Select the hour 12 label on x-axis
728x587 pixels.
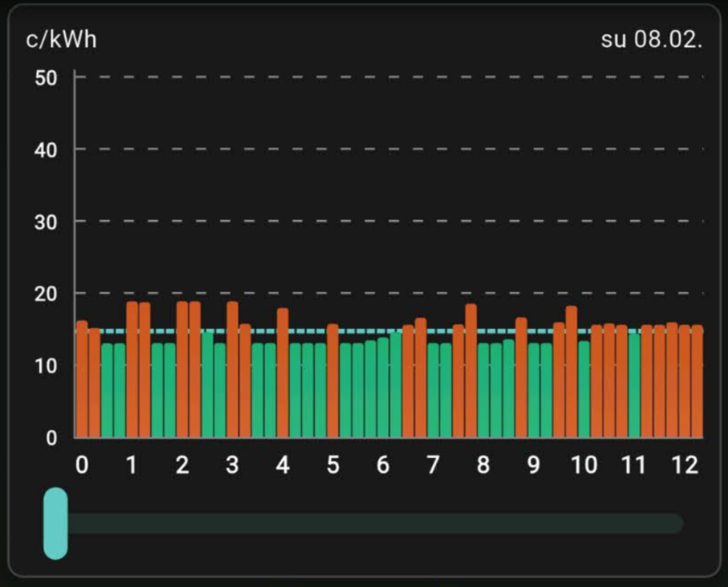[684, 465]
